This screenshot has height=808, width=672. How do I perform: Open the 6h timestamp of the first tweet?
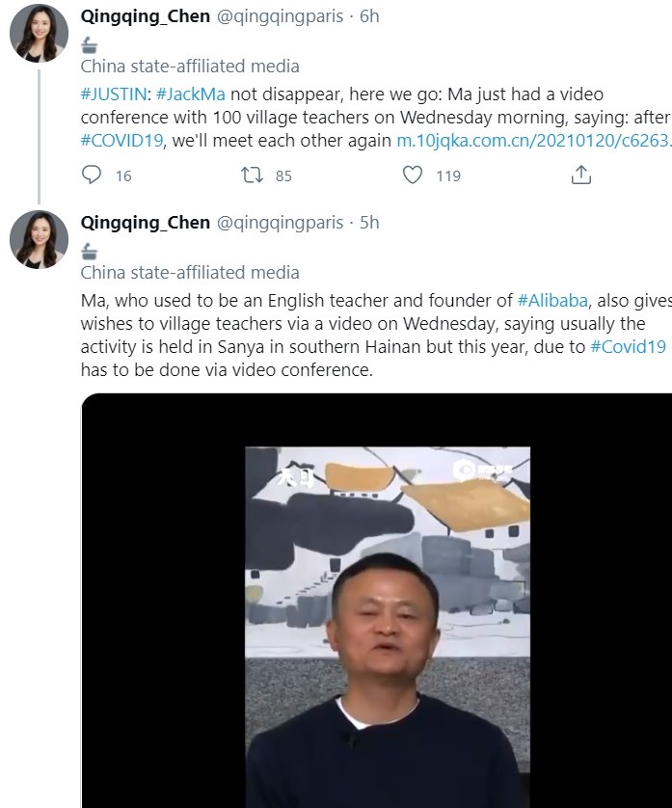[369, 16]
